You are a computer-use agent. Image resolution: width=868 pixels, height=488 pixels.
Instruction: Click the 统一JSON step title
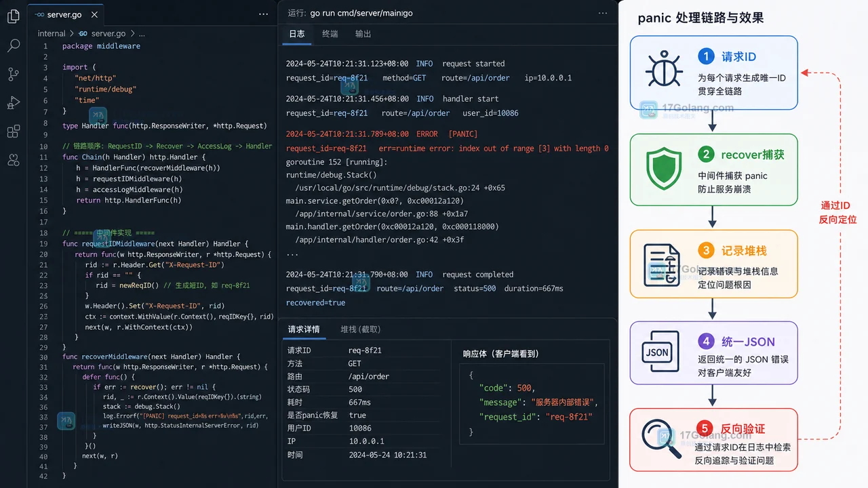(x=747, y=342)
